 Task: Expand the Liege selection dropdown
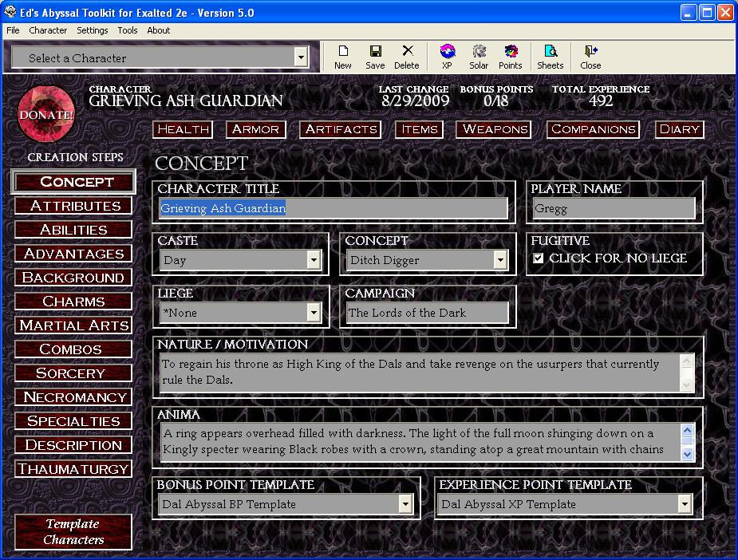click(314, 313)
